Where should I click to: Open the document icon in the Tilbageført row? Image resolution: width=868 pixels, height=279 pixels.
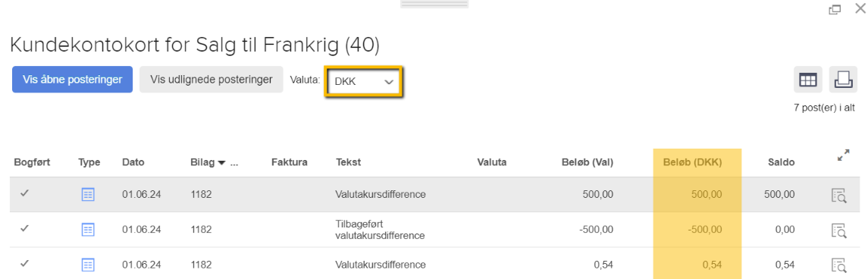point(88,229)
